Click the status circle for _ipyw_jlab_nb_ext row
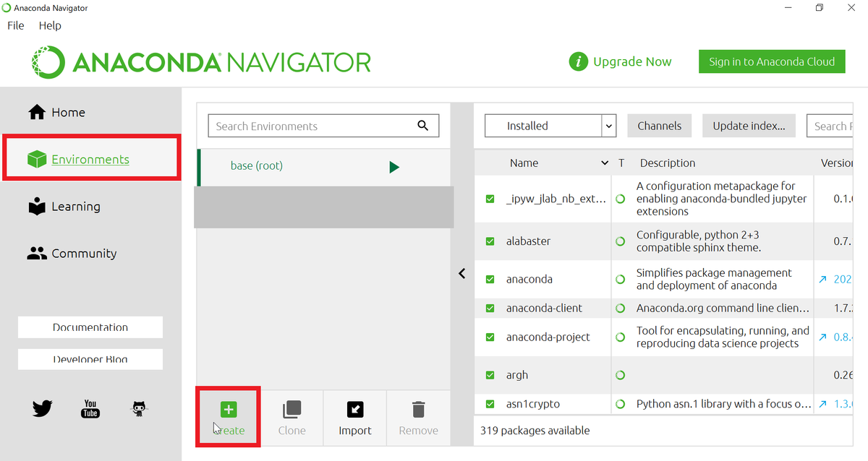 [620, 198]
